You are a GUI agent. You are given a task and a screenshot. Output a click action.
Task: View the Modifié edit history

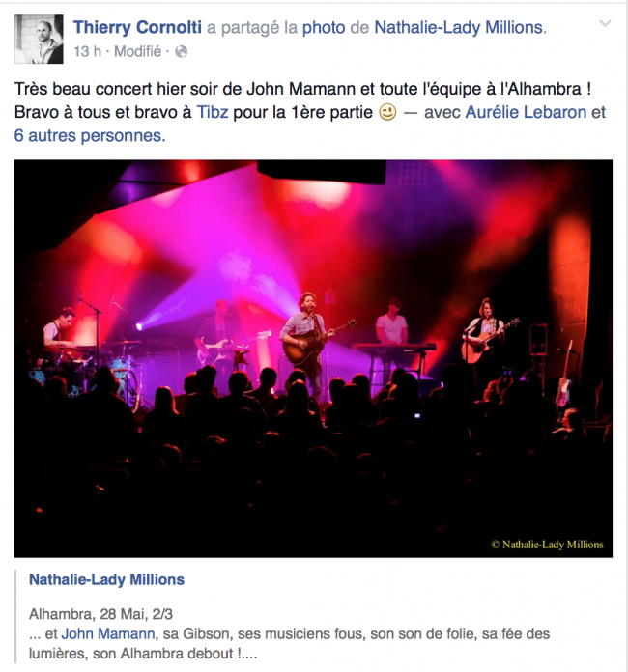pyautogui.click(x=138, y=52)
